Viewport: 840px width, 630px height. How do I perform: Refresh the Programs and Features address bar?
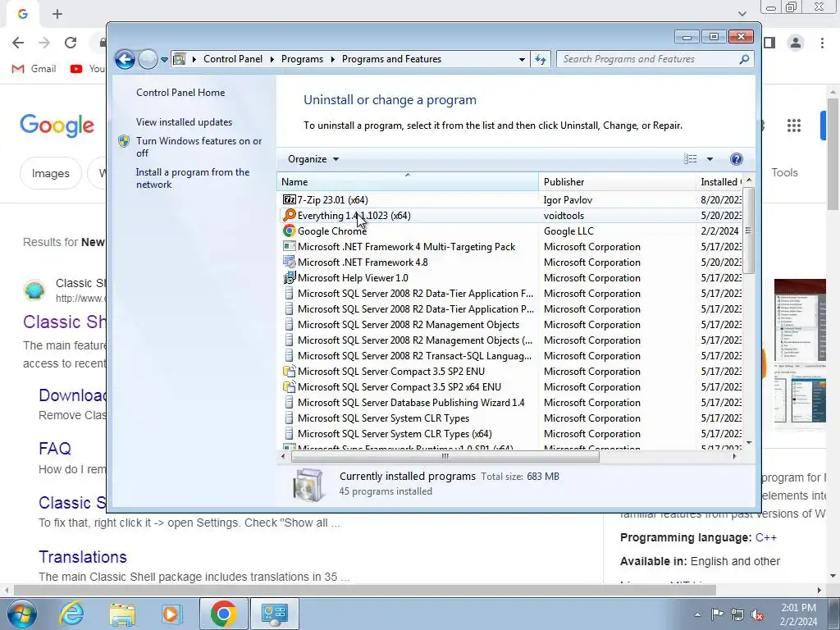click(541, 59)
